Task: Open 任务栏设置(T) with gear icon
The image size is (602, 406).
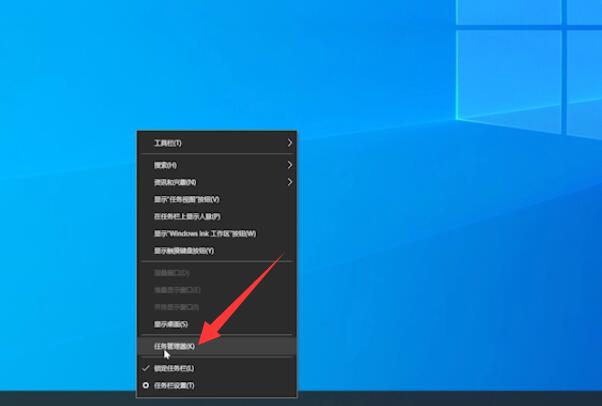Action: (x=217, y=385)
